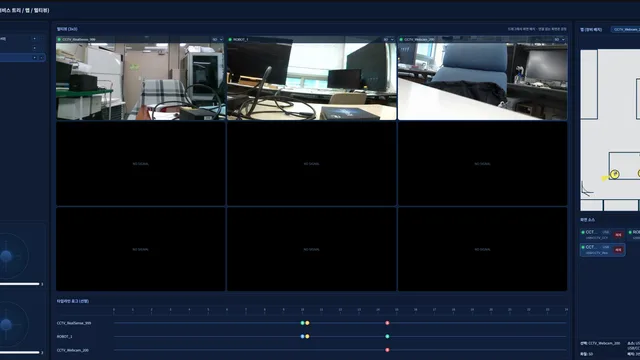Click the green timeline marker on CCTV_RealSense_999 row
This screenshot has height=360, width=640.
pos(302,323)
